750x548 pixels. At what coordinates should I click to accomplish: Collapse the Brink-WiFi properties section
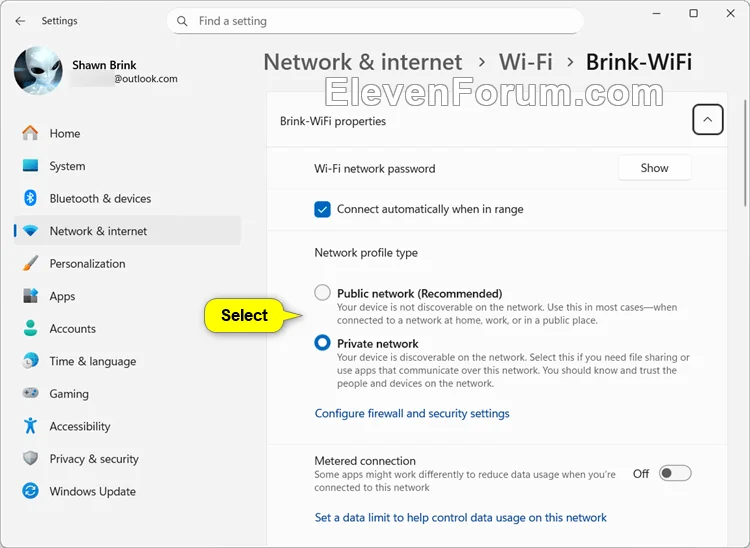(x=707, y=120)
